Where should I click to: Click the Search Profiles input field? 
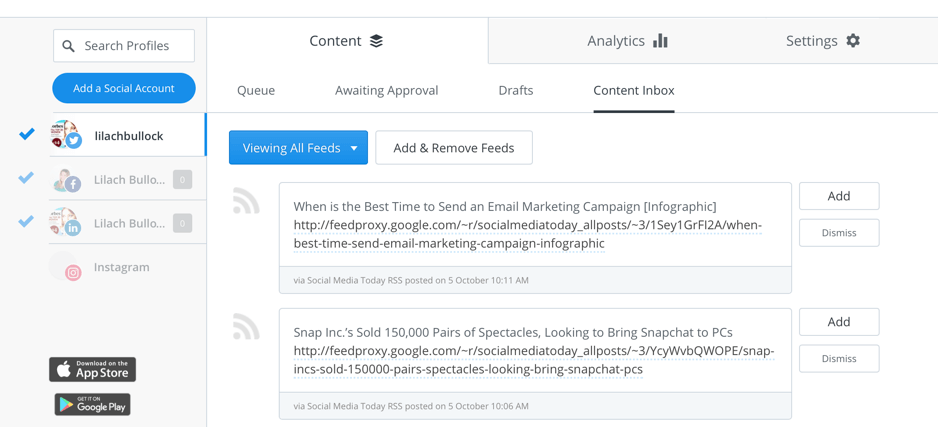[x=124, y=46]
